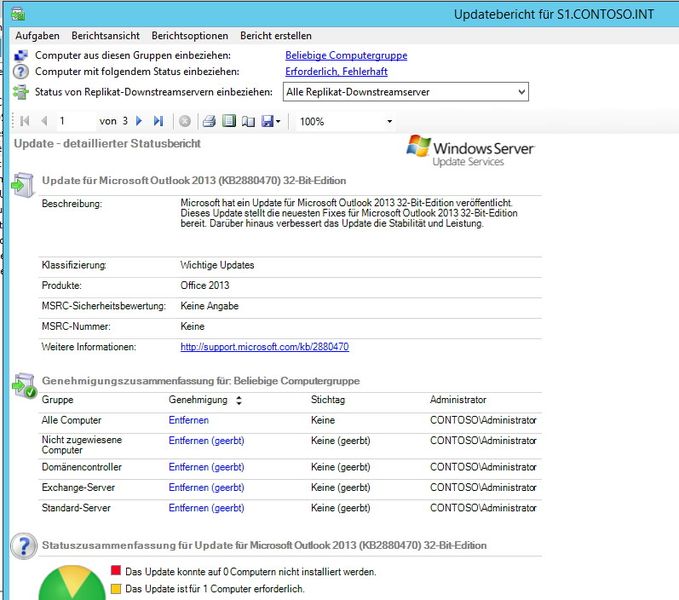Click the current page number field
This screenshot has height=600, width=679.
click(x=75, y=121)
